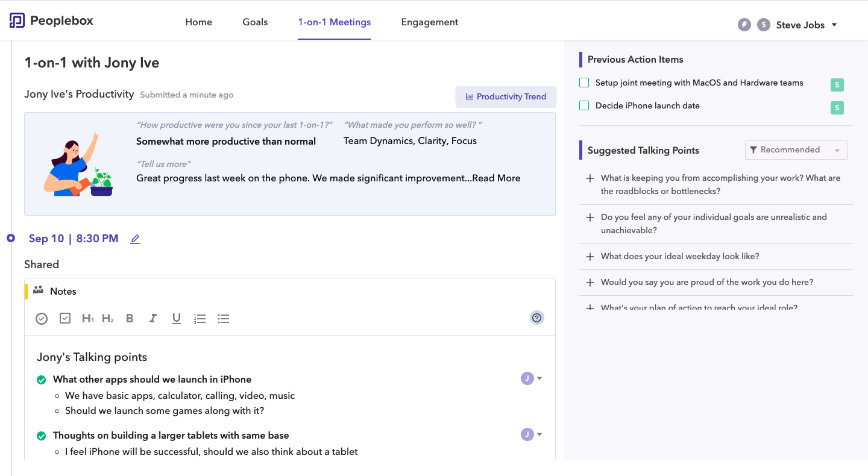The height and width of the screenshot is (476, 868).
Task: Toggle italic formatting in notes editor
Action: [153, 318]
